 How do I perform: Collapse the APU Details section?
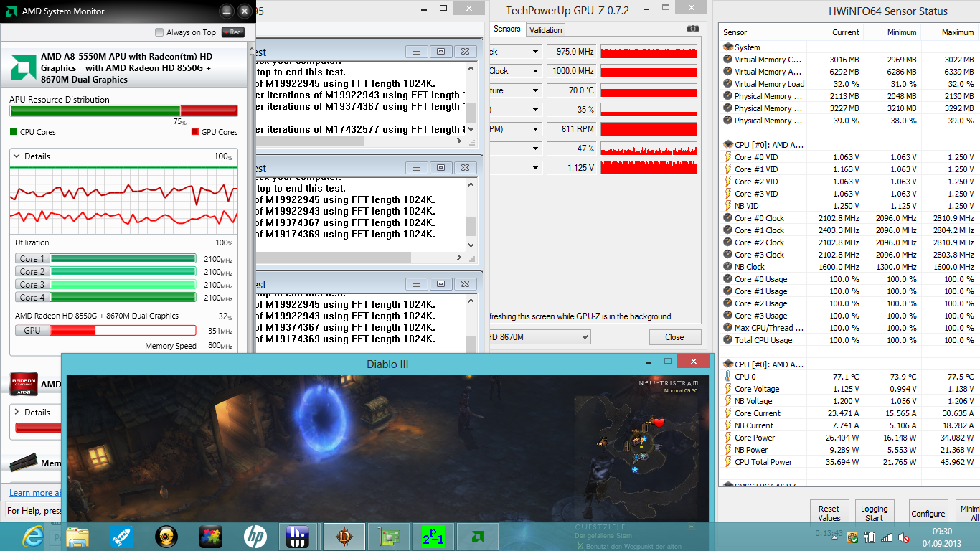[x=17, y=156]
